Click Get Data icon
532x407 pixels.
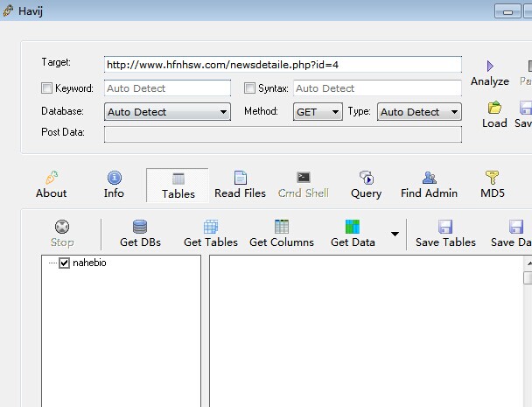[x=353, y=227]
